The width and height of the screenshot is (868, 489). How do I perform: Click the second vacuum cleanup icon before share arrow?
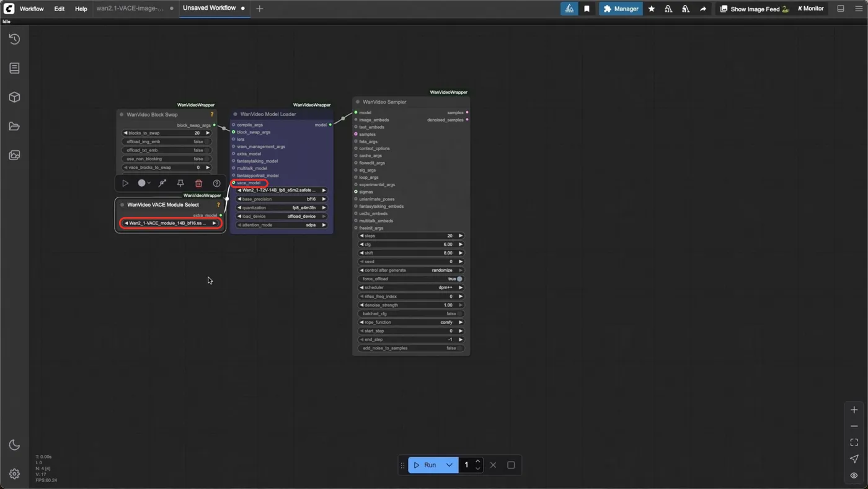coord(685,9)
